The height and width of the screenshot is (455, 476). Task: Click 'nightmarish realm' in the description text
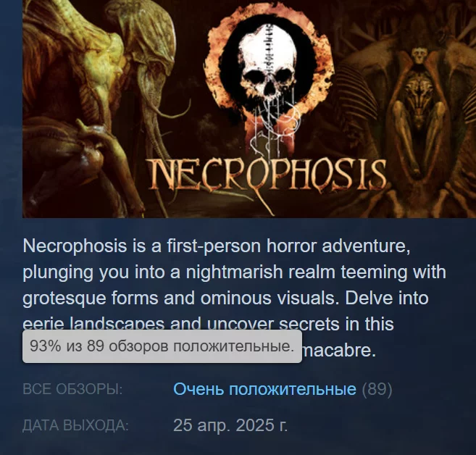(x=260, y=272)
